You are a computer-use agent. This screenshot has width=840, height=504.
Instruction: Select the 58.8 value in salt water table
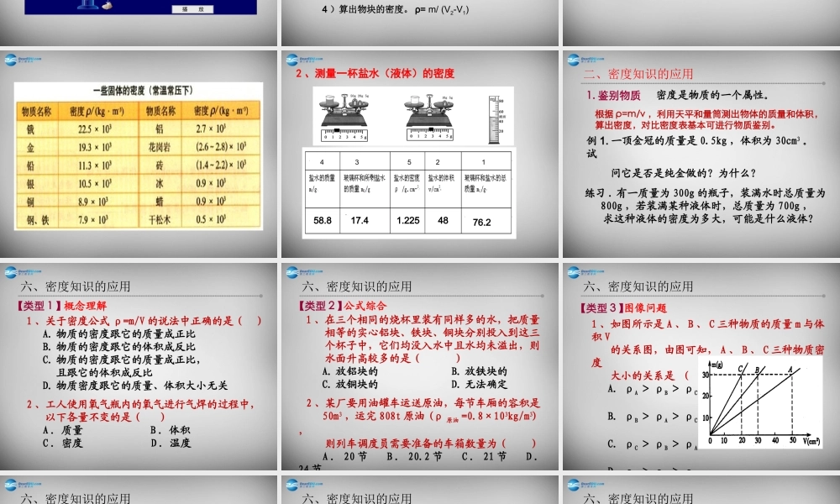click(323, 220)
